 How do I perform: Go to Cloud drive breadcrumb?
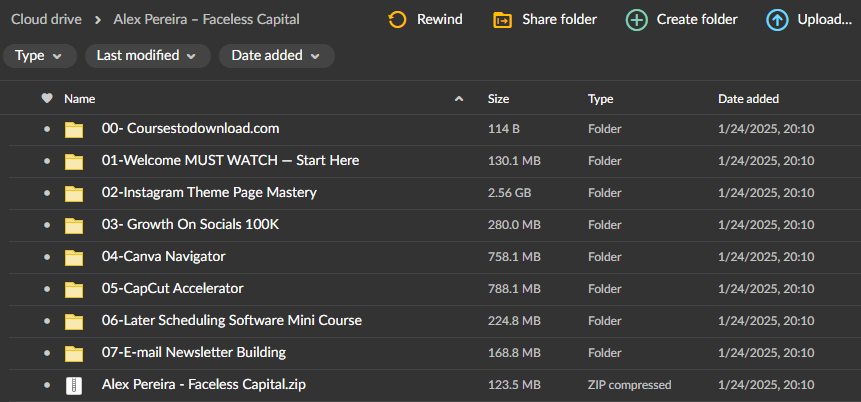click(x=47, y=20)
